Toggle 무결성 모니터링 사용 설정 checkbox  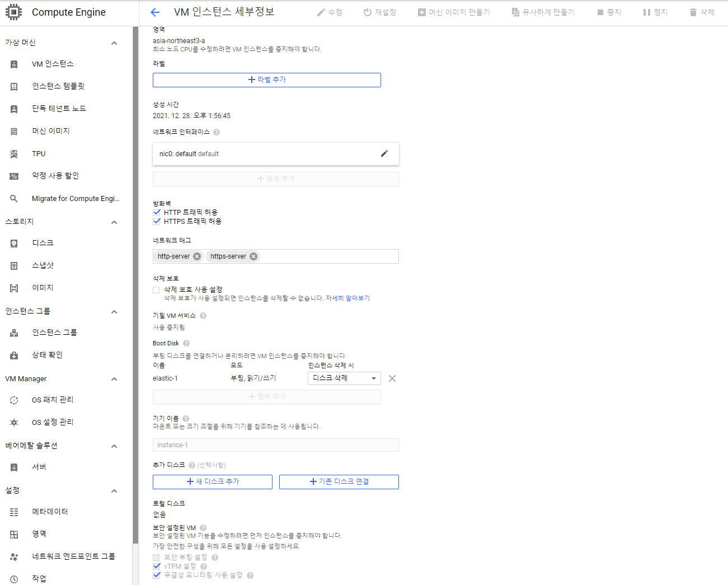coord(157,575)
